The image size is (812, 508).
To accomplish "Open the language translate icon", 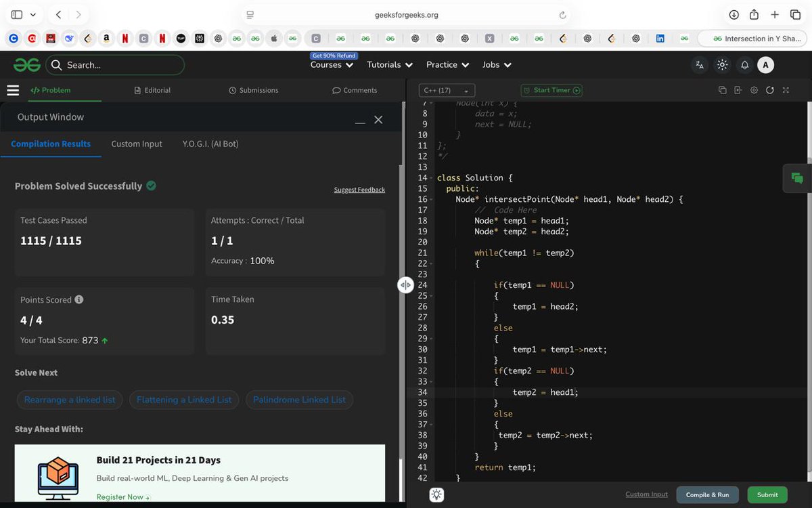I will pyautogui.click(x=700, y=65).
